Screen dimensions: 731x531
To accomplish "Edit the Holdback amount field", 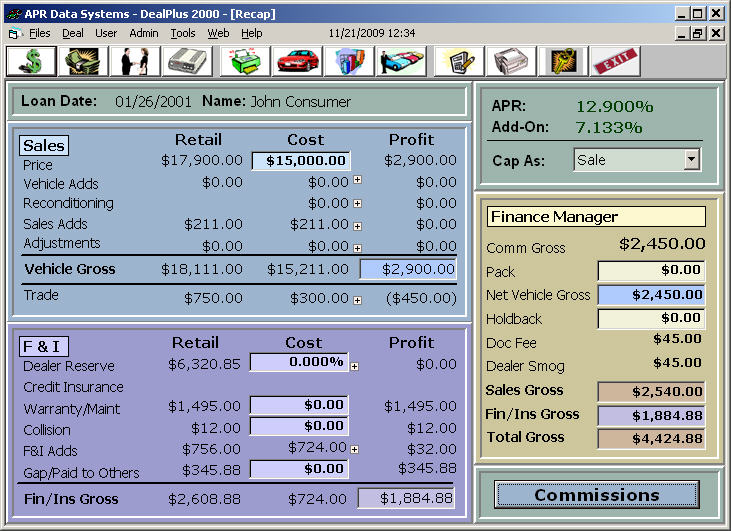I will tap(651, 318).
